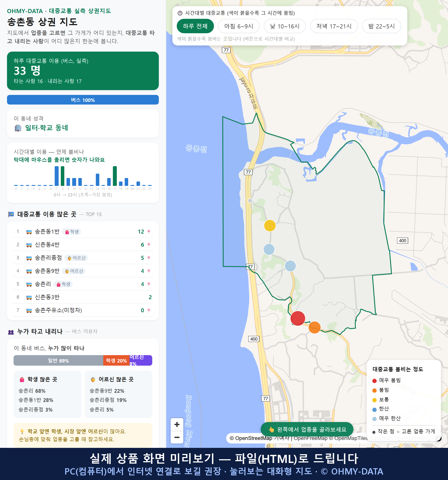Image resolution: width=448 pixels, height=480 pixels.
Task: Select the 아침 6~9시 time filter
Action: [x=239, y=26]
